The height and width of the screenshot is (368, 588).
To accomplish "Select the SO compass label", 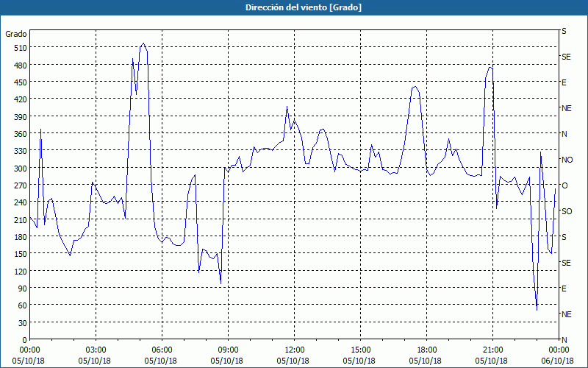I will click(x=567, y=212).
